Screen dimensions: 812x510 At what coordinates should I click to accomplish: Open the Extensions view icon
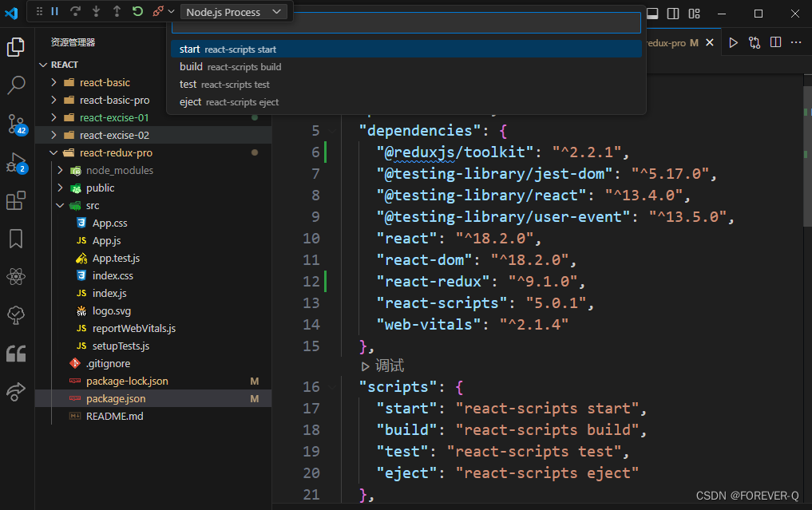click(x=17, y=200)
